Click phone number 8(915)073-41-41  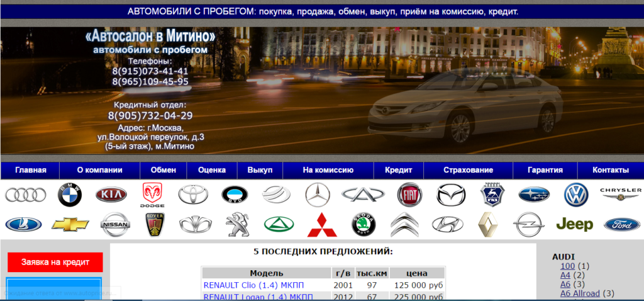tap(150, 71)
